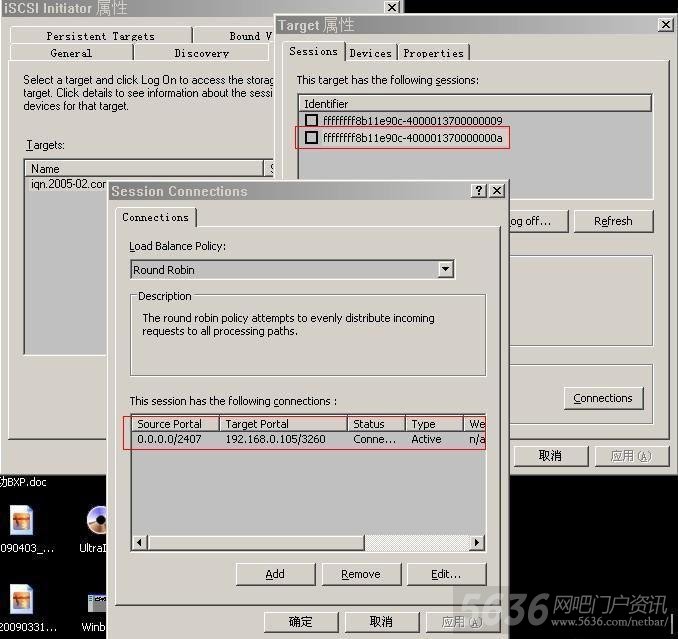Click the 192.168.0.105/3260 target portal cell

click(275, 439)
